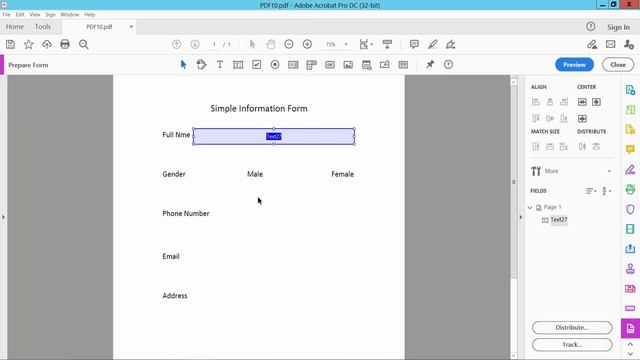Click the Distribute... button
The height and width of the screenshot is (360, 640).
(572, 327)
